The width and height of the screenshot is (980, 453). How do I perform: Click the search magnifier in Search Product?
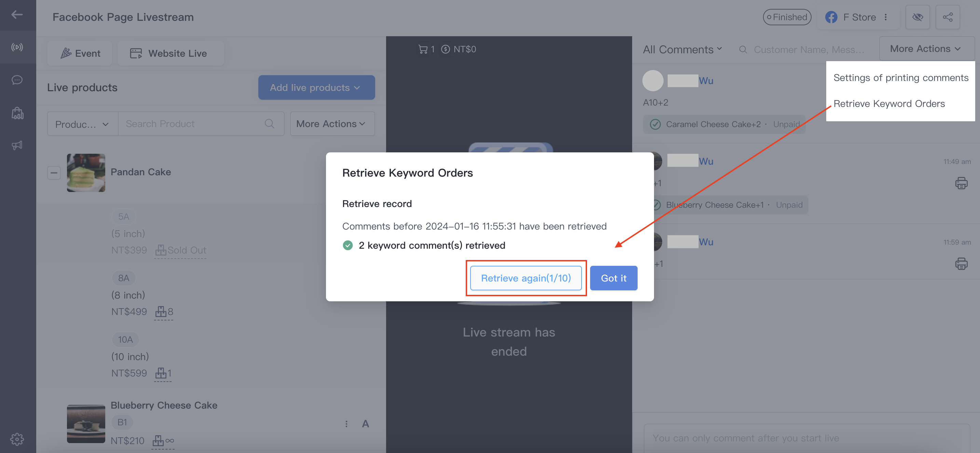(269, 124)
